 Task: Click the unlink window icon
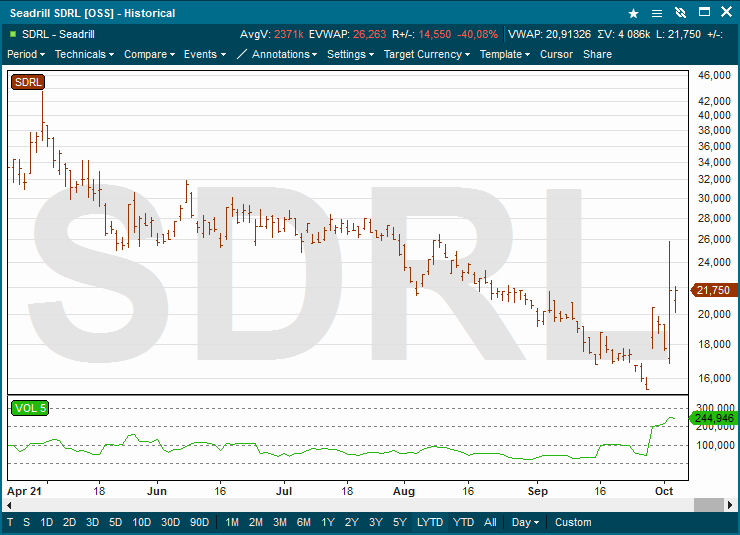(680, 13)
